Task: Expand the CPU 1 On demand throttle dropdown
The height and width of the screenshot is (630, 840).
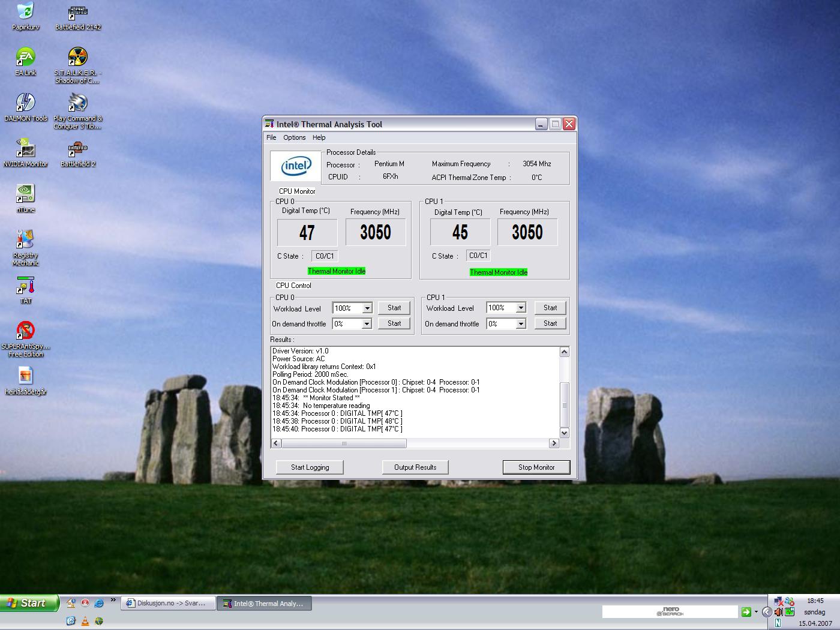Action: click(521, 324)
